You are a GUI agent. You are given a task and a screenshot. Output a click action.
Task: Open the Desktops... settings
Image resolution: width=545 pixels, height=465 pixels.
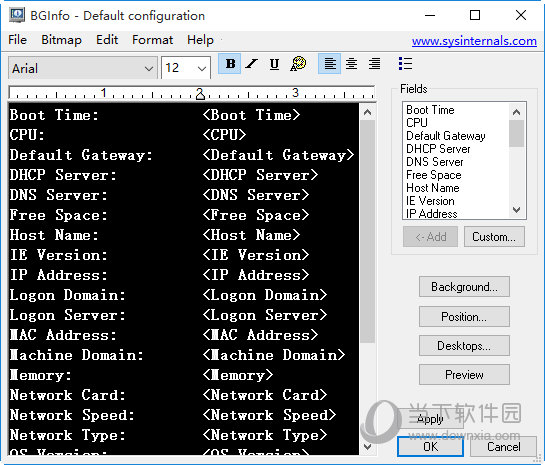point(464,346)
